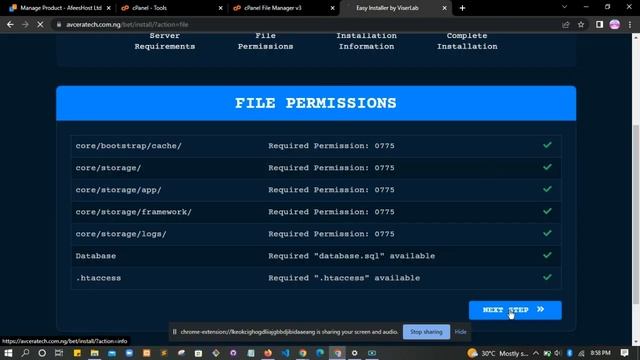Close the Easy Installer by ViserLab tab
640x360 pixels.
(444, 8)
